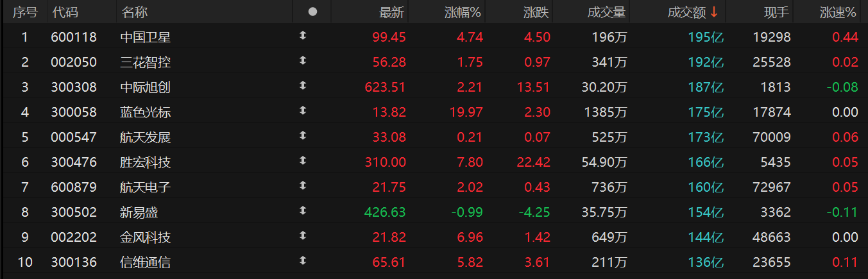
Task: Click the arrow marker icon beside 新易盛
Action: point(303,212)
